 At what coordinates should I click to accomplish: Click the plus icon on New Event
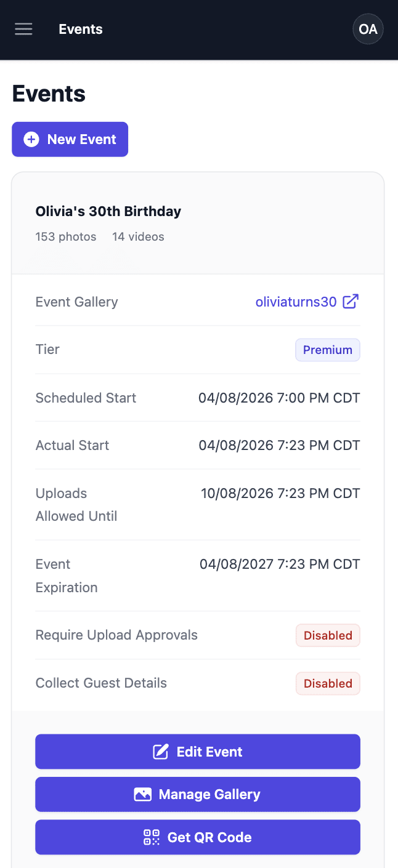tap(31, 139)
